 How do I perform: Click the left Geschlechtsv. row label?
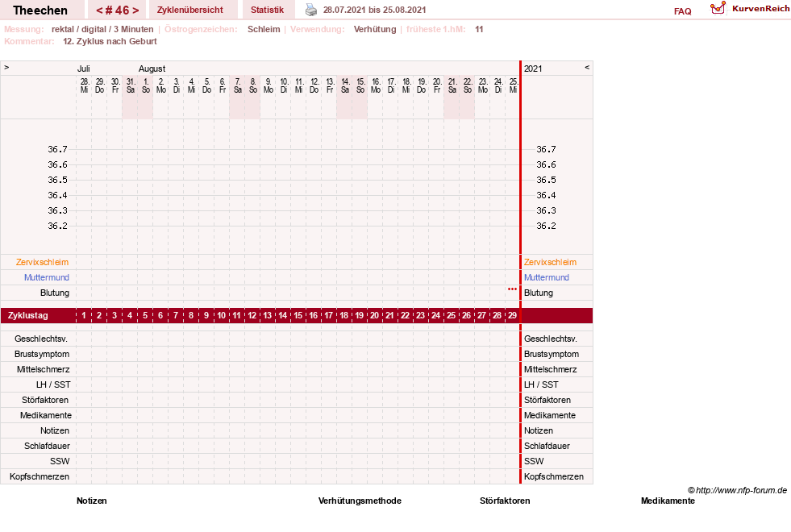pos(41,339)
